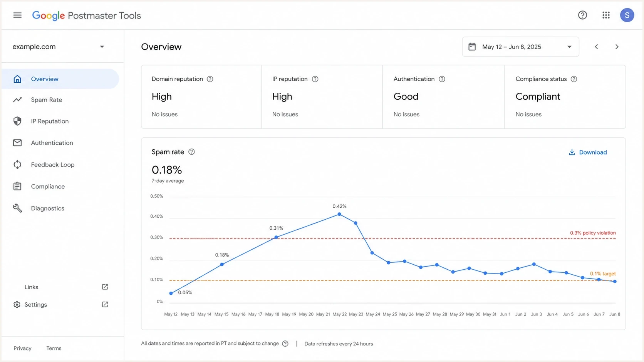Show Authentication card help tooltip

[442, 79]
